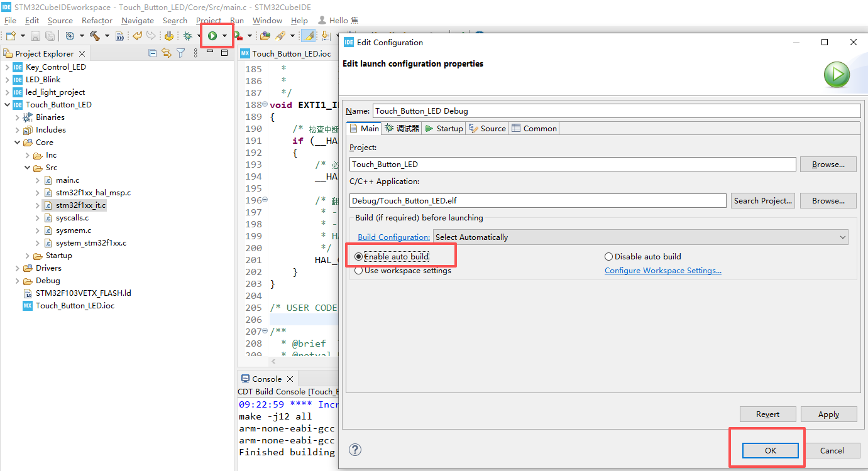
Task: Select the Touch_Button_LED.ioc editor tab
Action: pos(285,54)
